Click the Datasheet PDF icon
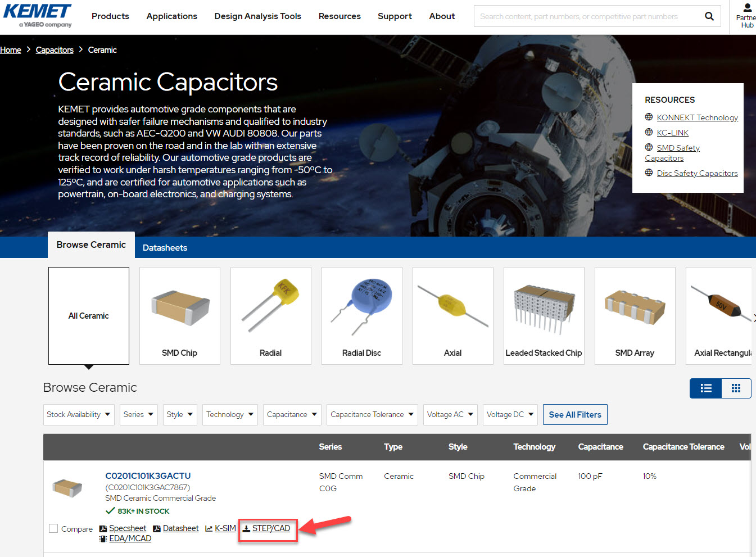Viewport: 756px width, 557px height. point(157,529)
